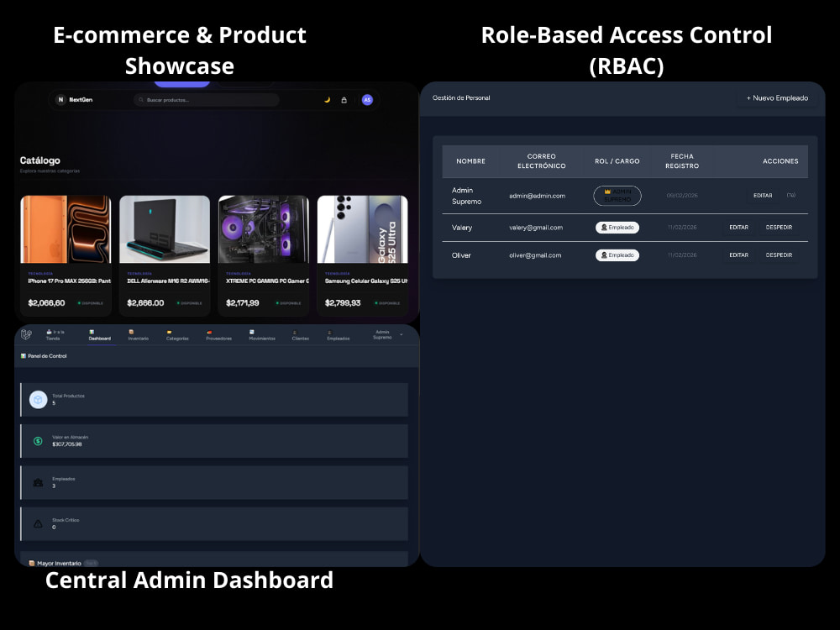This screenshot has height=630, width=840.
Task: Click Oliver's 'Empleado' role badge
Action: click(x=617, y=255)
